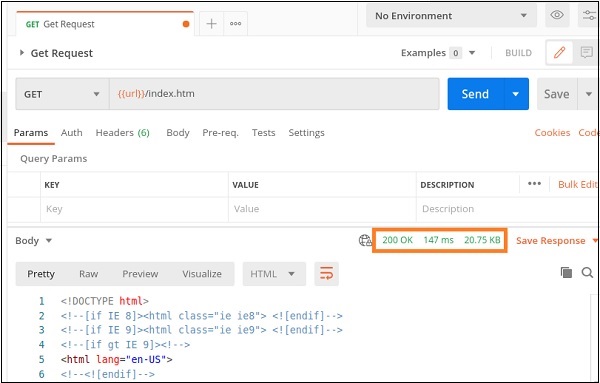
Task: Open the Cookies link
Action: 552,133
